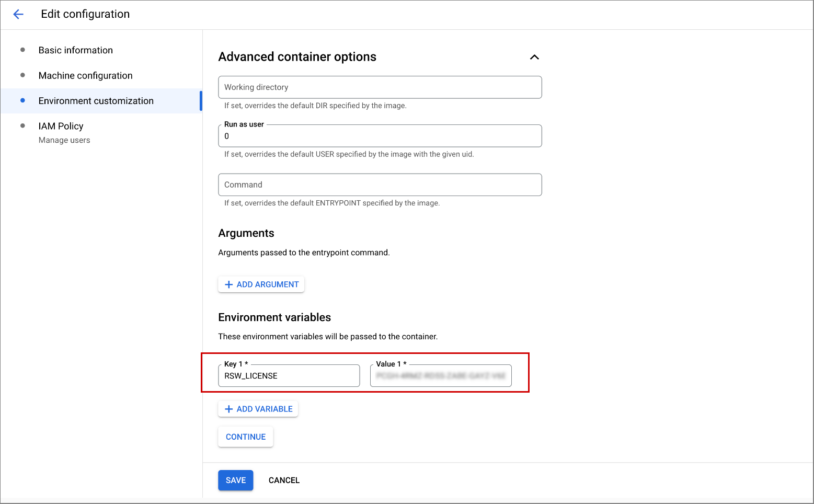Click CANCEL to discard changes
The height and width of the screenshot is (504, 814).
coord(284,480)
